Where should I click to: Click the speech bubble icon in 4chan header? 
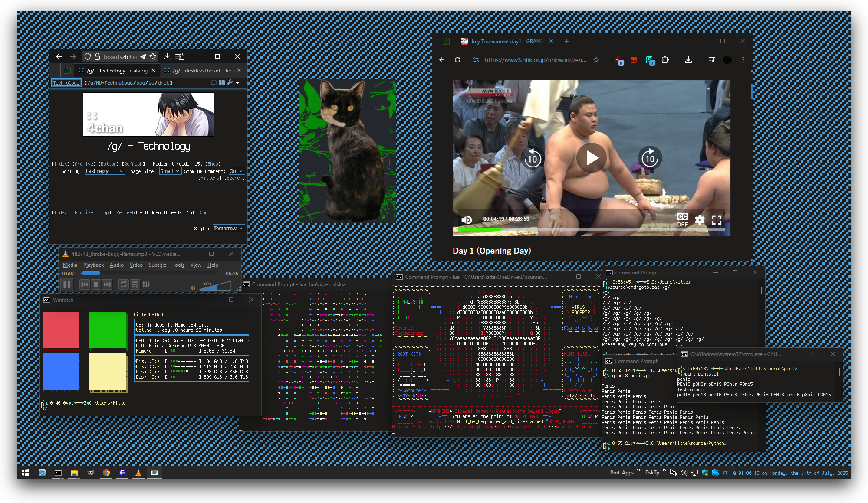214,82
